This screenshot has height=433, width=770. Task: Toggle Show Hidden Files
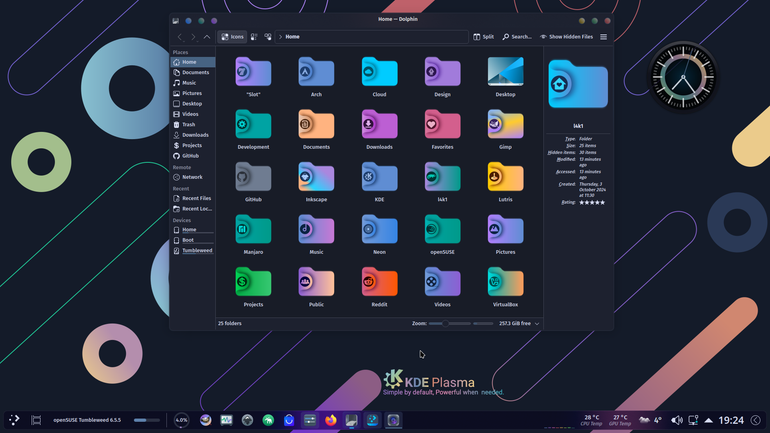(567, 37)
